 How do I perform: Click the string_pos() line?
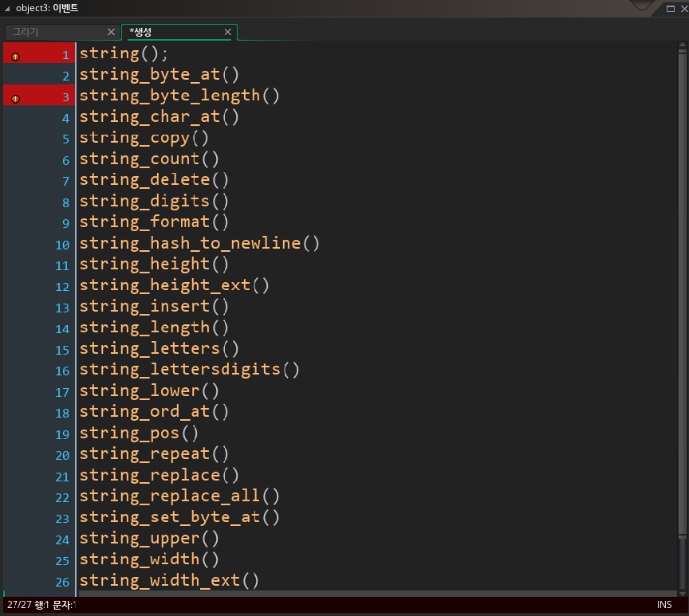139,433
